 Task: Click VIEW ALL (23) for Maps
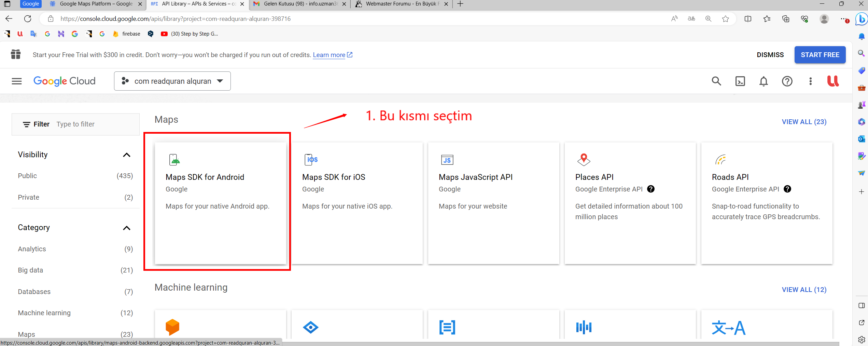click(804, 122)
